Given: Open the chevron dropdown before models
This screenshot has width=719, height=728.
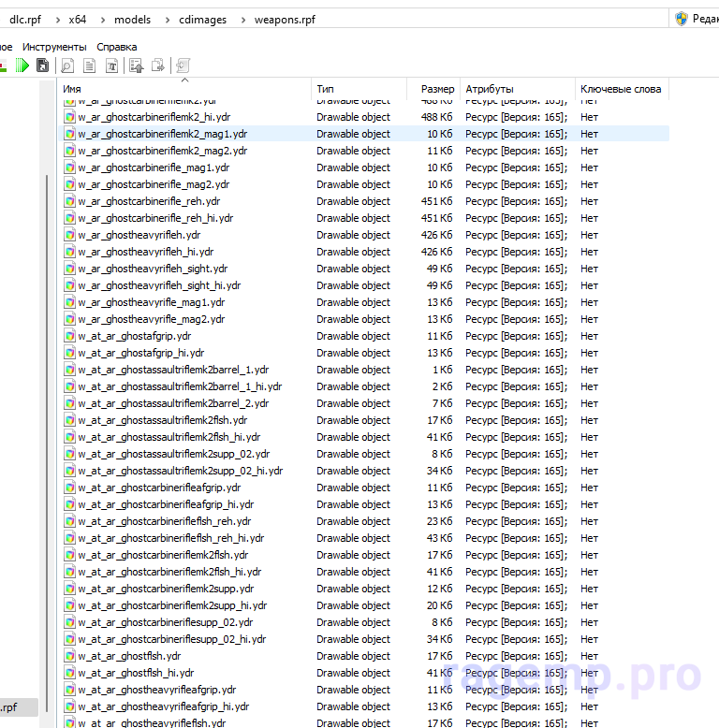Looking at the screenshot, I should coord(103,20).
